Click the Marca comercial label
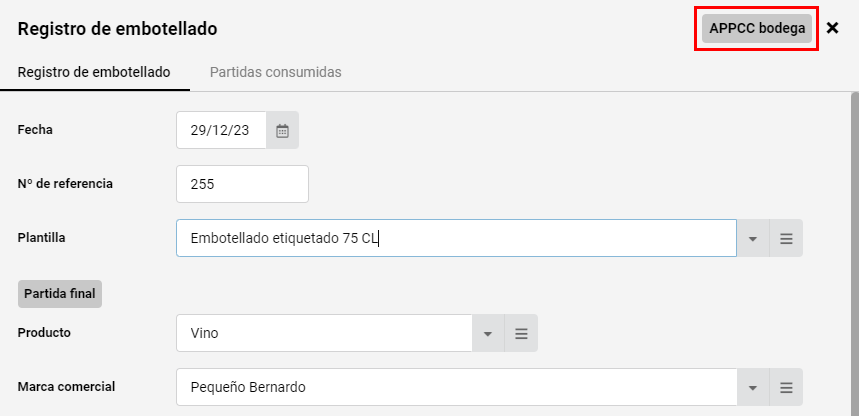859x416 pixels. [x=66, y=387]
